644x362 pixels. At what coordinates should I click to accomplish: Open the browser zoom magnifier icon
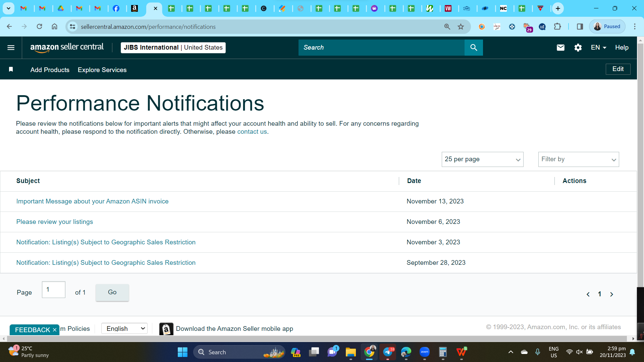447,26
